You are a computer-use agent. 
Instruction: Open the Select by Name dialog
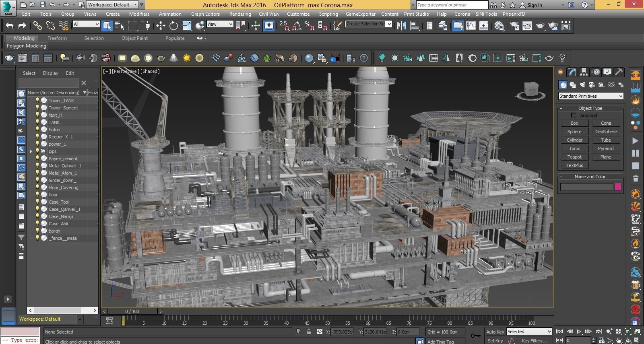point(120,26)
